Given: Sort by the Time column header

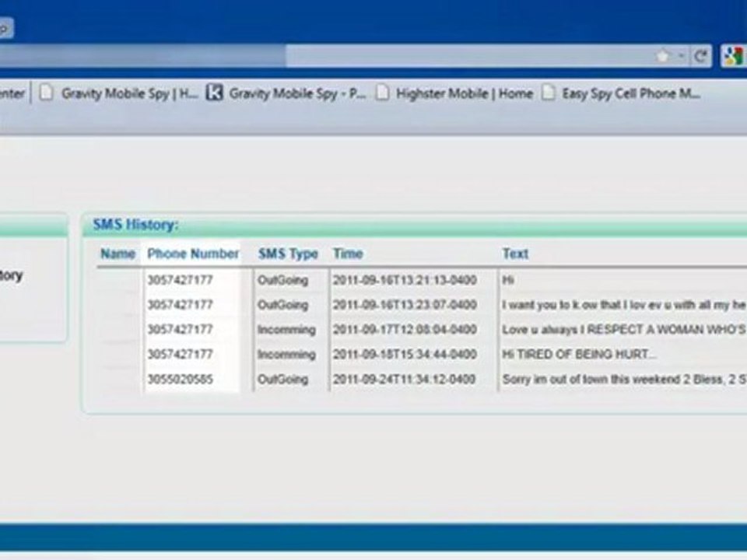Looking at the screenshot, I should click(x=348, y=254).
